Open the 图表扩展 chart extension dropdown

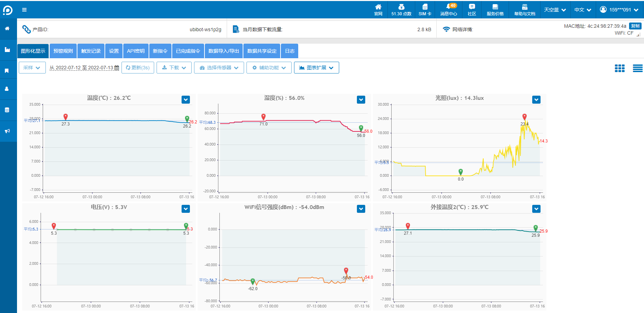316,68
